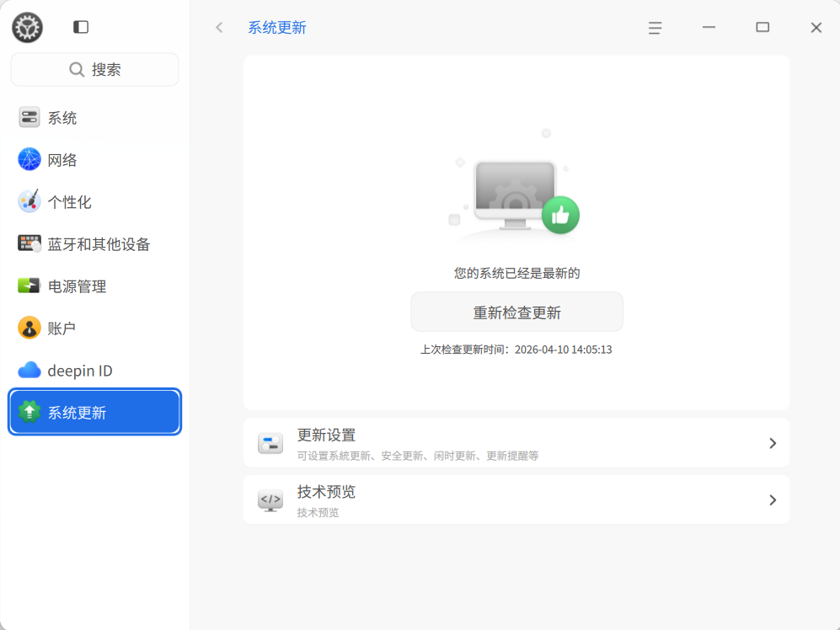Screen dimensions: 840x630
Task: Open 蓝牙和其他设备 keyboard icon
Action: pyautogui.click(x=29, y=243)
